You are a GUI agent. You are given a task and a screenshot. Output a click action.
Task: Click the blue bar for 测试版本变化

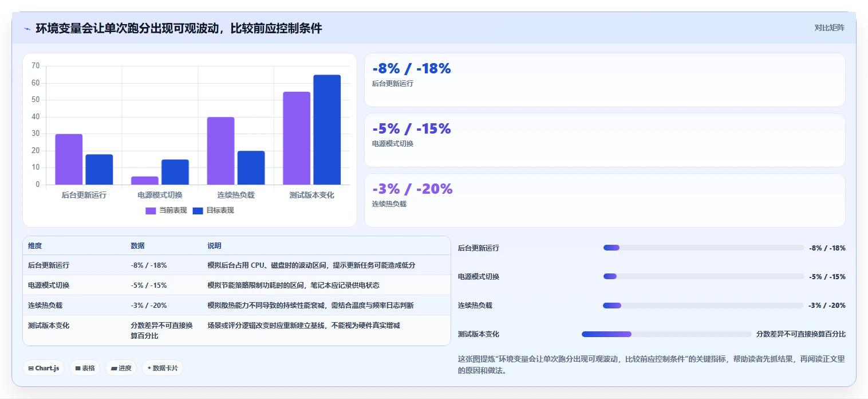(x=327, y=130)
